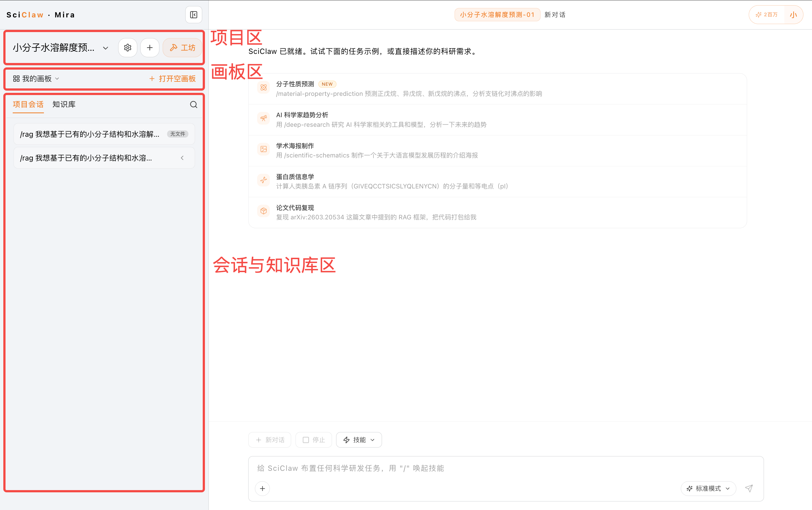This screenshot has height=510, width=812.
Task: Choose the 分子性质预测 example task
Action: [x=497, y=89]
